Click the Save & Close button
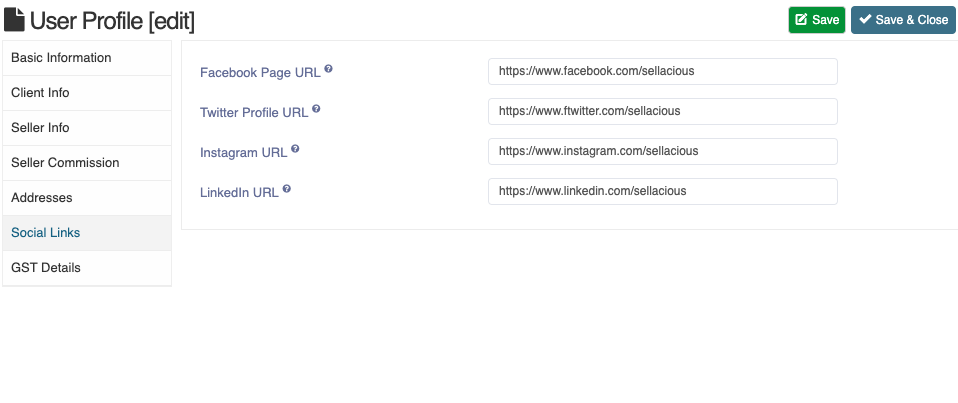 (903, 20)
